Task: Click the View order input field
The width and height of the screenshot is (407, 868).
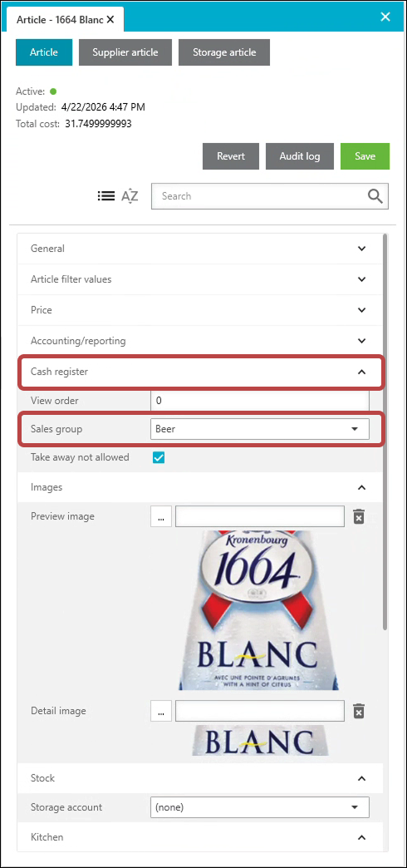Action: pyautogui.click(x=259, y=400)
